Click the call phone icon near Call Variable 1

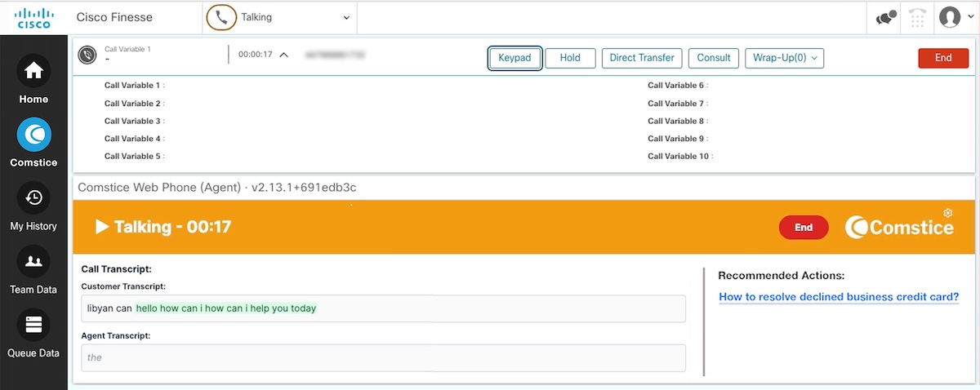point(87,55)
